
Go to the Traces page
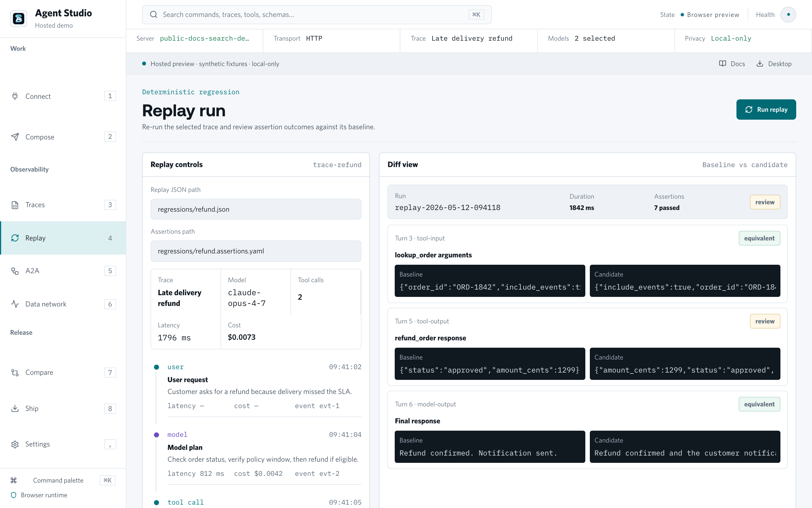coord(63,205)
